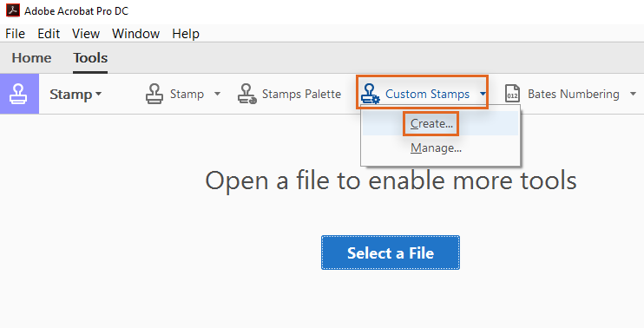The height and width of the screenshot is (328, 644).
Task: Open the Stamp button dropdown arrow
Action: 217,94
